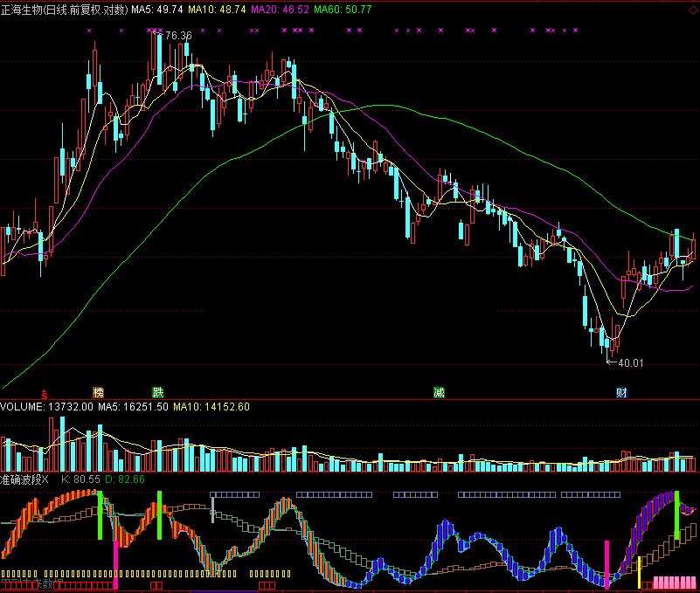Click the 76.36 high price label

point(177,36)
